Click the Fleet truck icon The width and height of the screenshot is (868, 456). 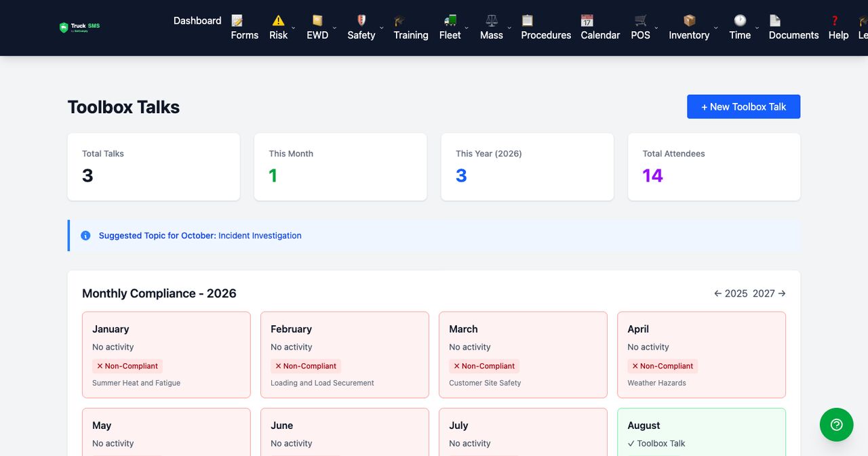(x=450, y=20)
